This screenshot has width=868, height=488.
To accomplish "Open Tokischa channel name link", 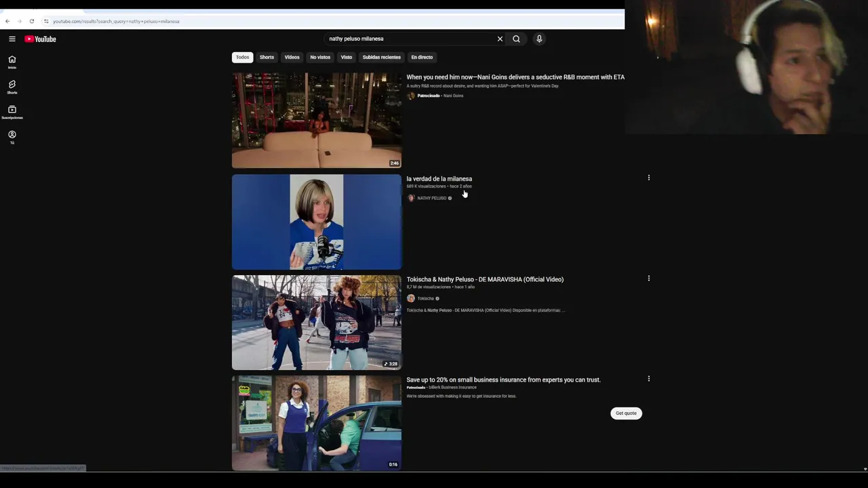I will tap(425, 298).
